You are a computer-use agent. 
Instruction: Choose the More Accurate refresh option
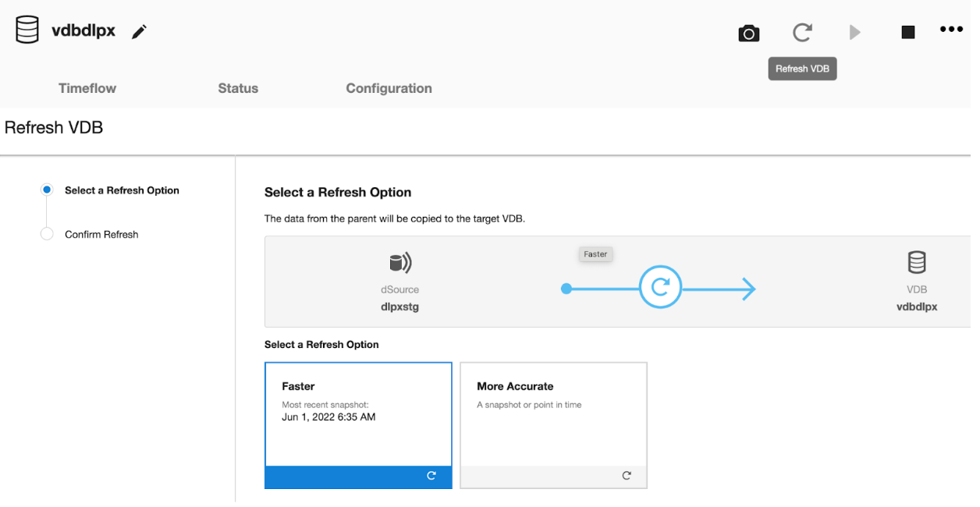click(x=553, y=414)
